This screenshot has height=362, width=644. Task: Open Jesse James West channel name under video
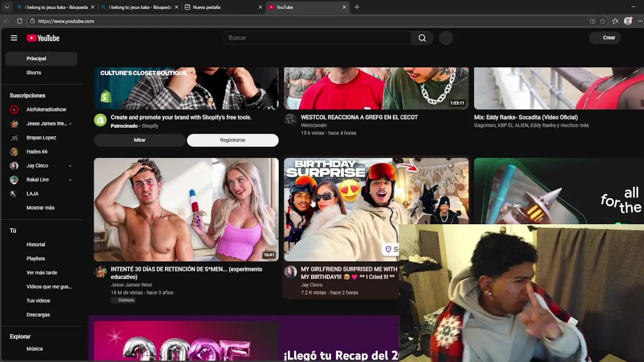131,285
